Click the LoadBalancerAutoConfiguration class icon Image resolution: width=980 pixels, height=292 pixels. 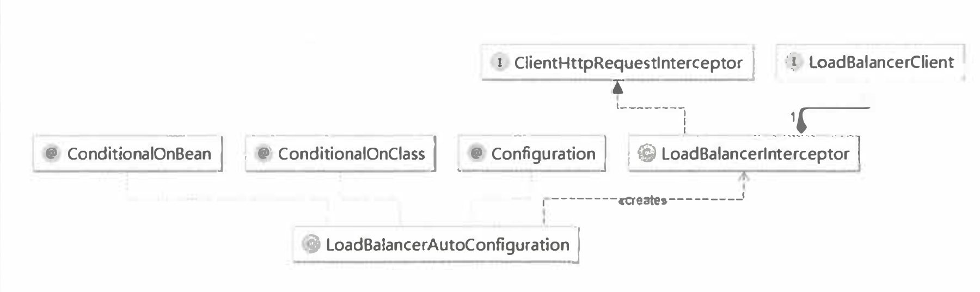(311, 245)
